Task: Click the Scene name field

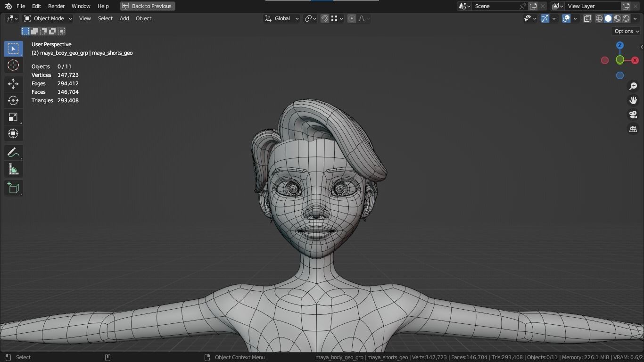Action: (x=495, y=6)
